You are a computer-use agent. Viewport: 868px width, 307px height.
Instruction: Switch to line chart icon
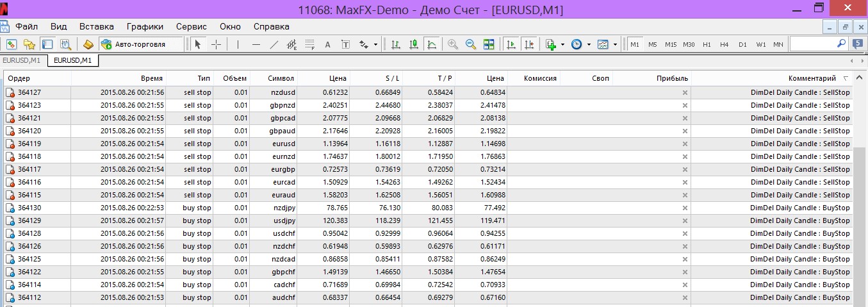coord(431,44)
